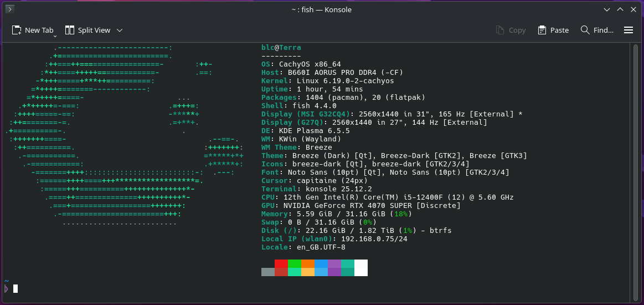This screenshot has height=305, width=644.
Task: Click the 'WM Theme' label
Action: click(x=279, y=147)
